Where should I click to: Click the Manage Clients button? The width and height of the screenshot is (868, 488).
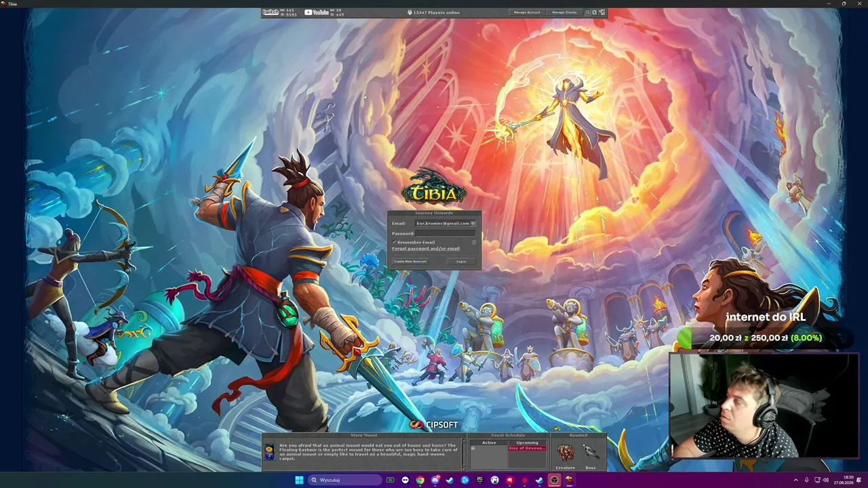tap(564, 12)
